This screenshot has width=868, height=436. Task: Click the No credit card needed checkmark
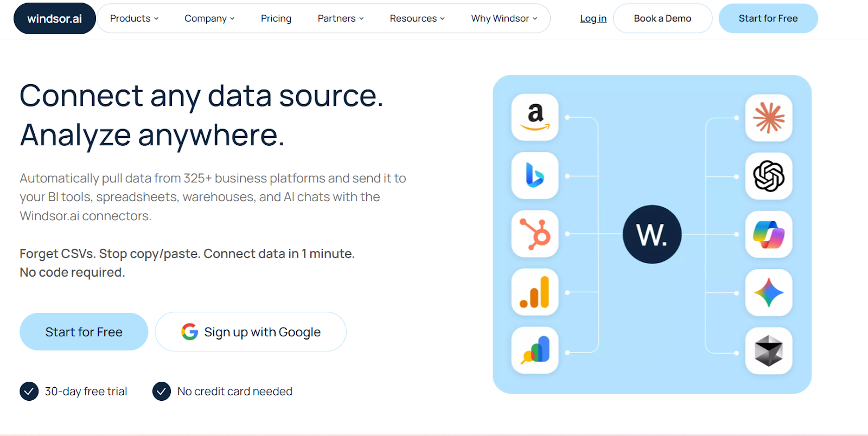[162, 391]
